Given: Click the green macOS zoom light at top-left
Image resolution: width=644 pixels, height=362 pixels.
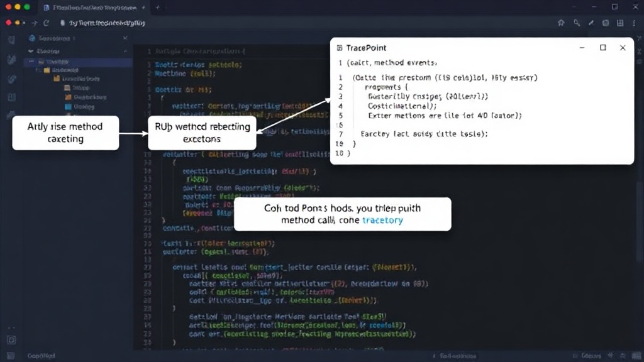Looking at the screenshot, I should coord(27,7).
